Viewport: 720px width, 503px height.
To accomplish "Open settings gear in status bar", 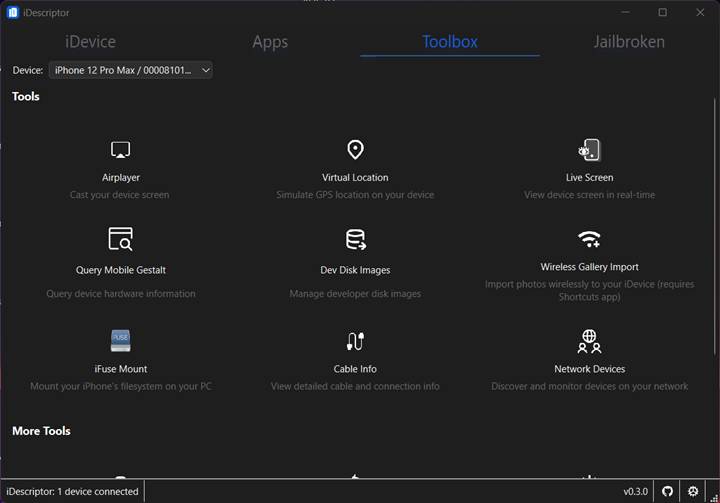I will click(693, 492).
